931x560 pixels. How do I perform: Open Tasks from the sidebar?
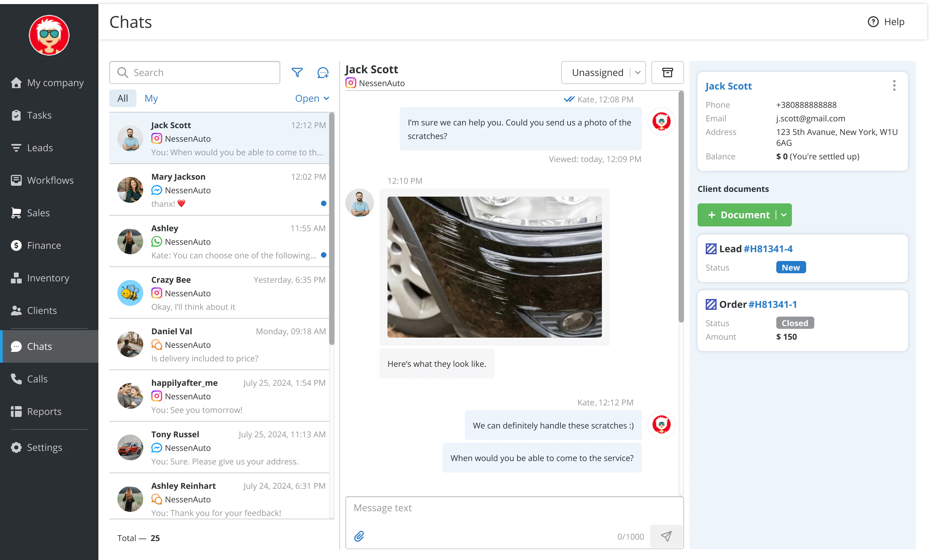pyautogui.click(x=49, y=115)
